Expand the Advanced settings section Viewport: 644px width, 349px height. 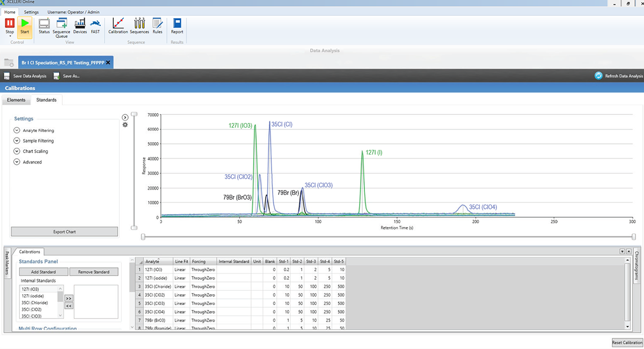(17, 162)
